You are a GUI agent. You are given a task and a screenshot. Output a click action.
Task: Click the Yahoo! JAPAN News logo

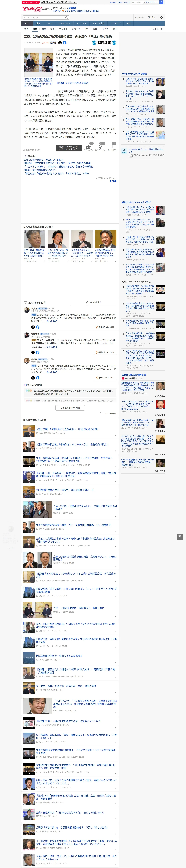pos(37,9)
